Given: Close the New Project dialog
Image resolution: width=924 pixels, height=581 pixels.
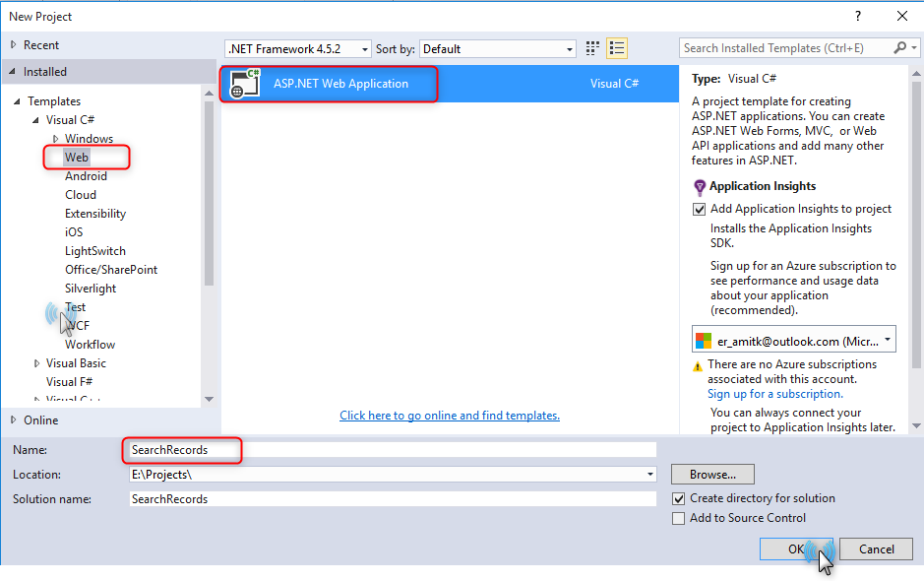Looking at the screenshot, I should coord(902,16).
